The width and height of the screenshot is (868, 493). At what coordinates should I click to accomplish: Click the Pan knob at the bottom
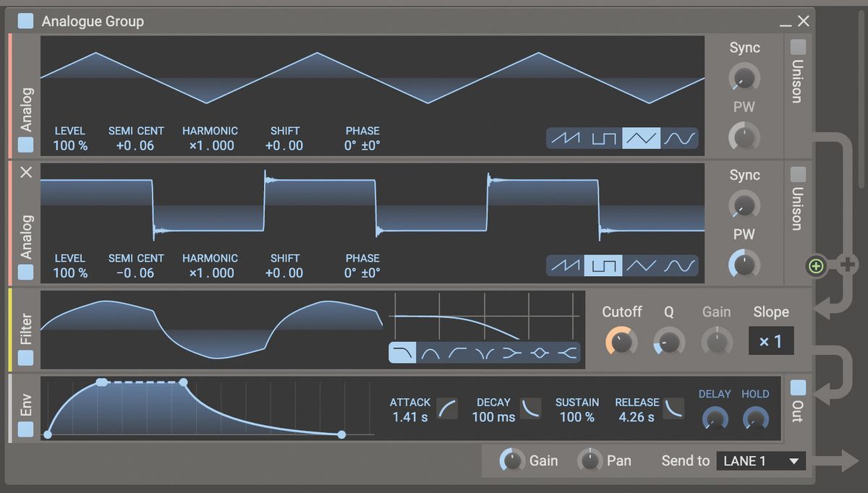tap(590, 460)
